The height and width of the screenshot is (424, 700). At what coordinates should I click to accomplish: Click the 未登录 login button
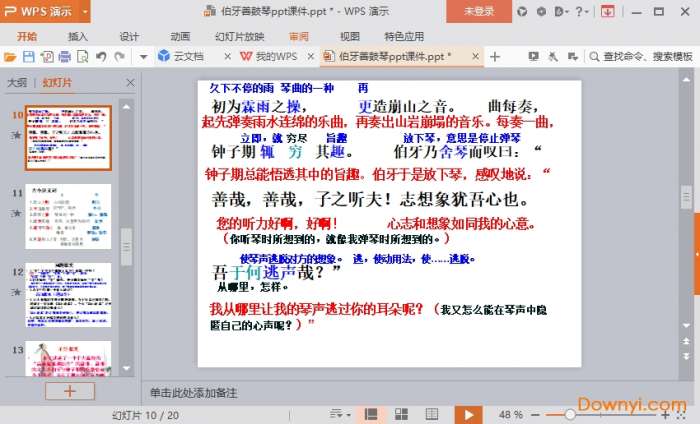pyautogui.click(x=479, y=11)
